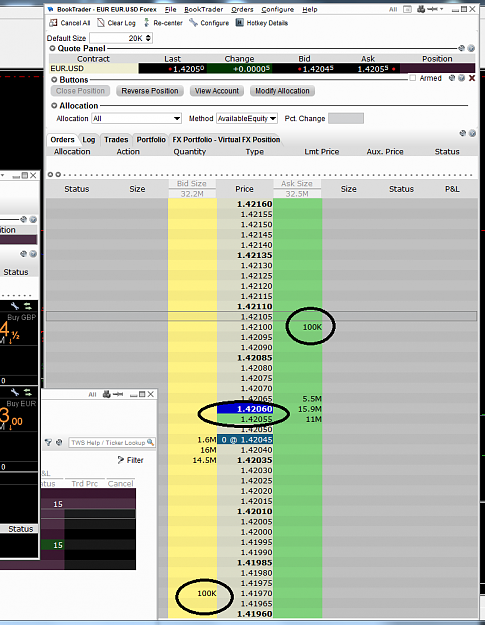Click the wrench icon above Buy GBP
This screenshot has width=485, height=625.
[x=15, y=306]
